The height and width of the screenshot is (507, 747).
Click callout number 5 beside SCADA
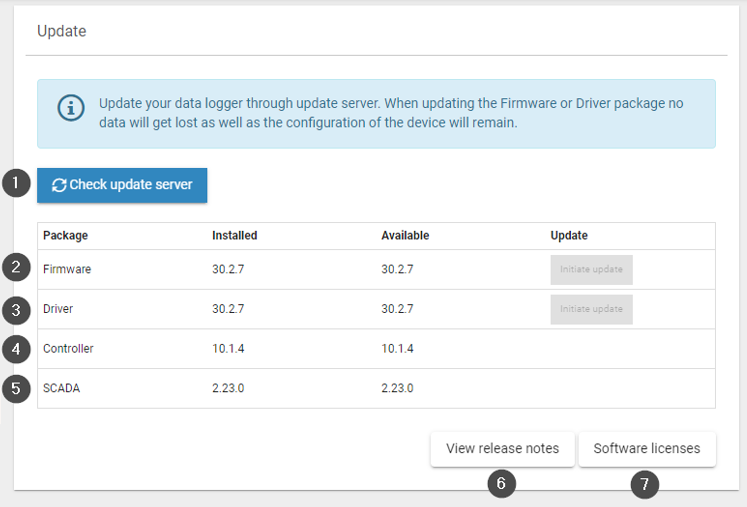(16, 388)
